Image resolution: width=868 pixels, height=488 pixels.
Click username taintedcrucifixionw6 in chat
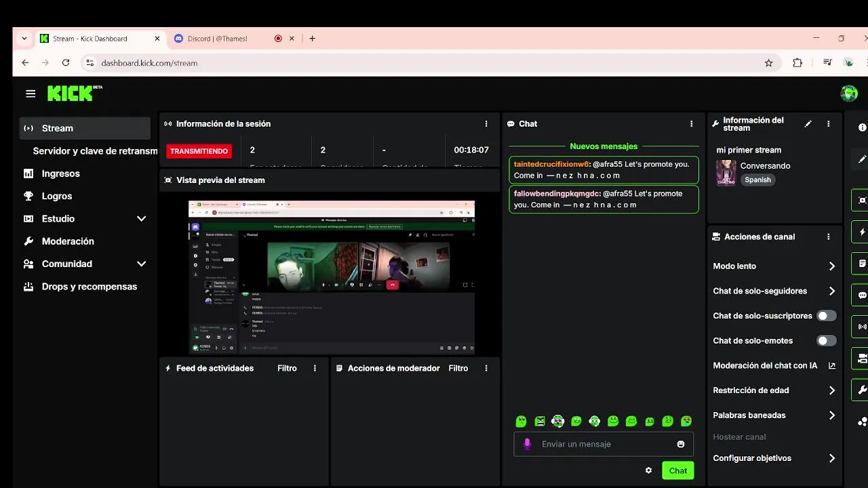pyautogui.click(x=551, y=164)
